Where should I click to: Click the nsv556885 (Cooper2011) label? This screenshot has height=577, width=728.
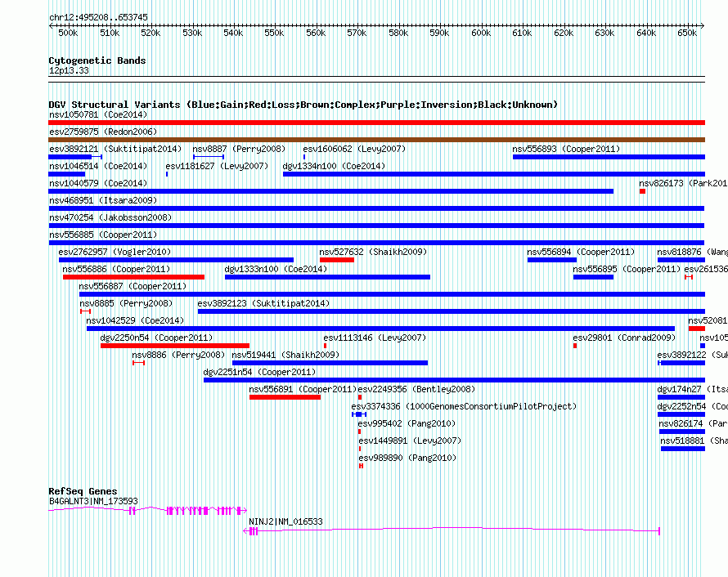(x=103, y=235)
